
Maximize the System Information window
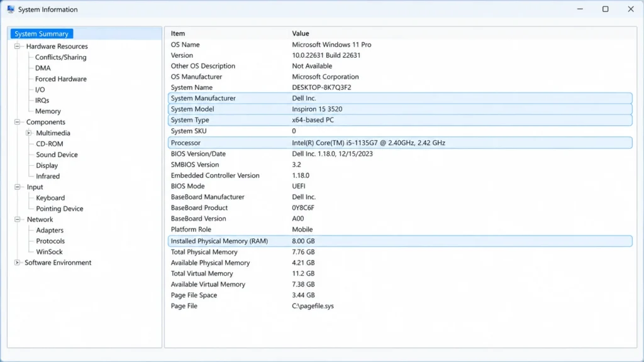[606, 9]
